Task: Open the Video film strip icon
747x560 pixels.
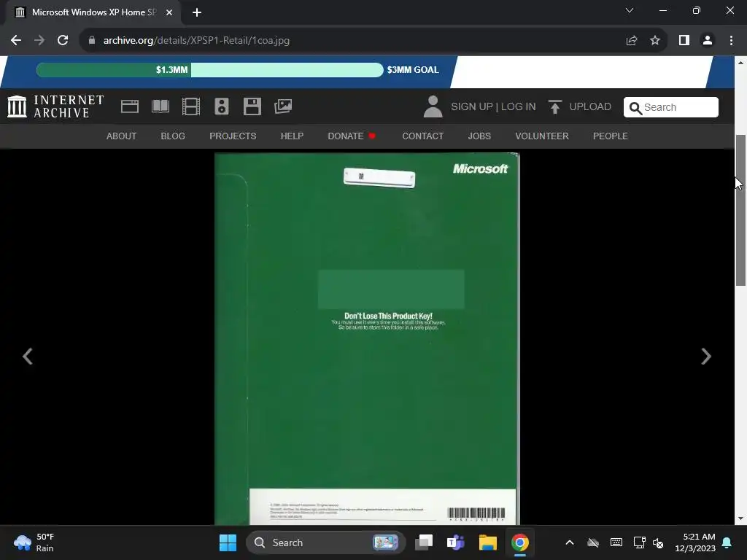Action: (x=191, y=106)
